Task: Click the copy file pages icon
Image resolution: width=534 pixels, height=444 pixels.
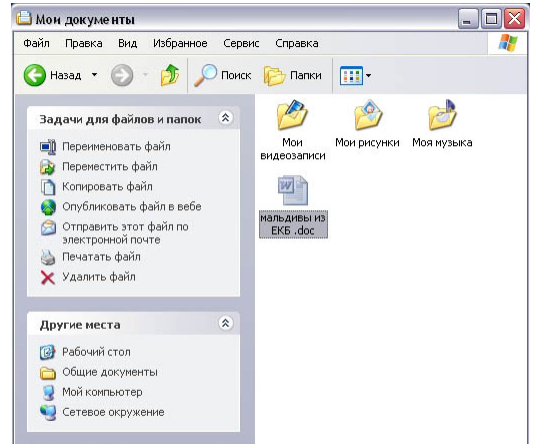Action: point(48,187)
